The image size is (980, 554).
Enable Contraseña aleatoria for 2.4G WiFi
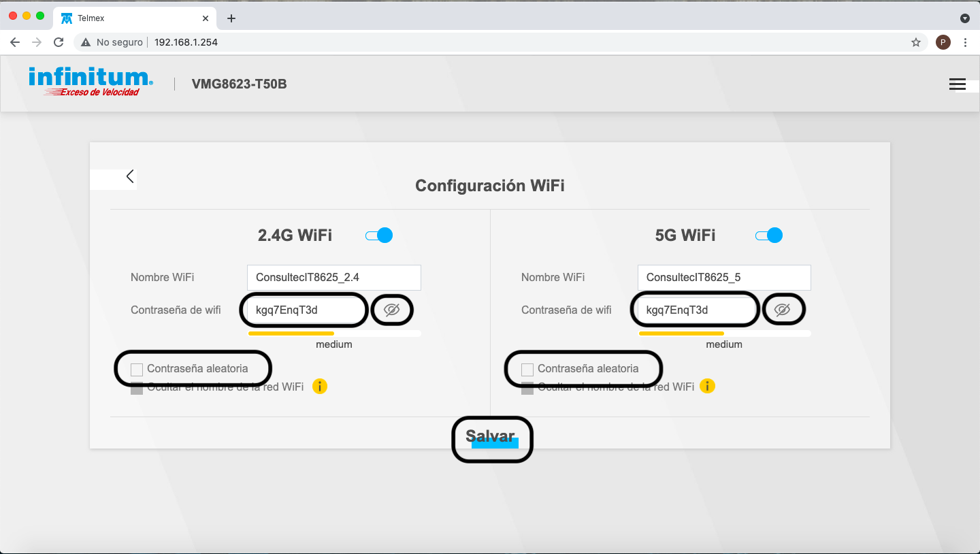pos(137,370)
